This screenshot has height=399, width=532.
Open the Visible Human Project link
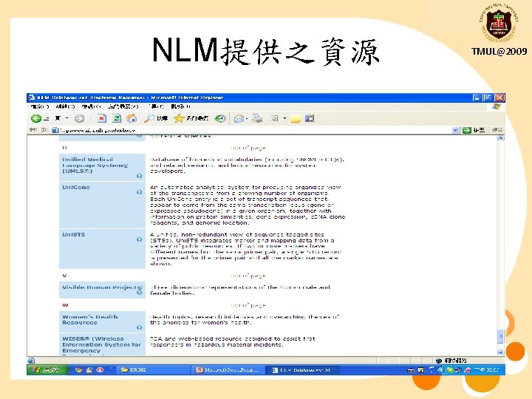(x=103, y=287)
